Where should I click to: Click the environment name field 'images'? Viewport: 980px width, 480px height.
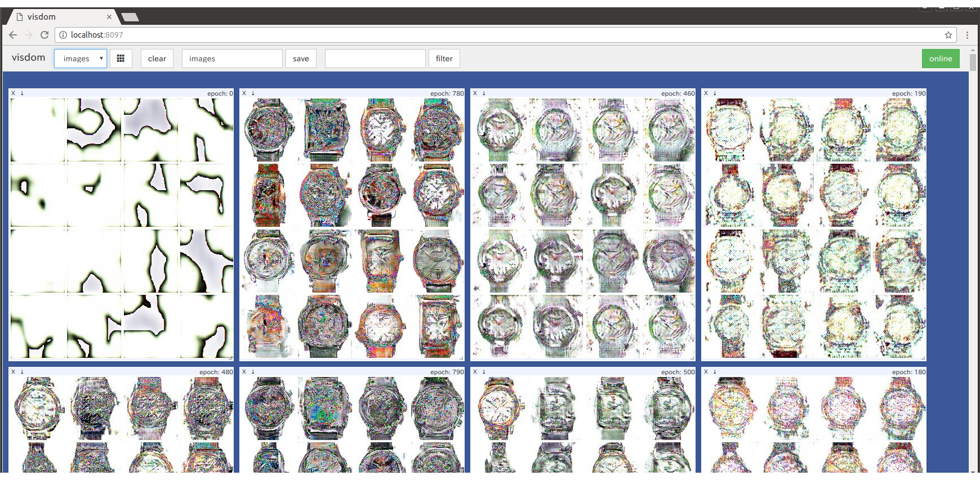(x=232, y=59)
